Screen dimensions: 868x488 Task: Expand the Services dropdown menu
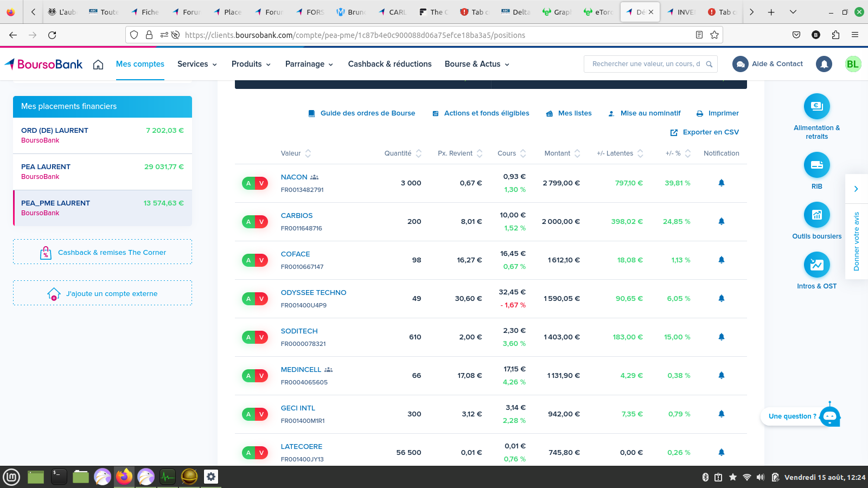(197, 64)
